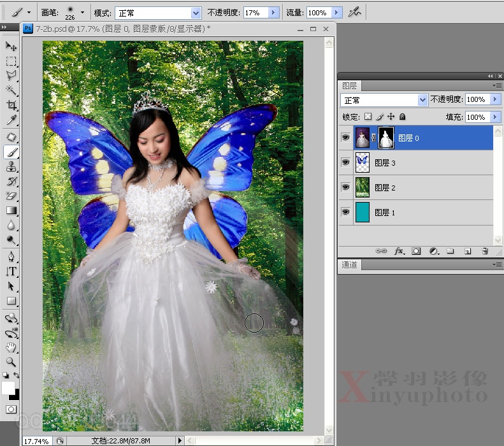The image size is (504, 446).
Task: Open status bar info arrow
Action: [180, 440]
